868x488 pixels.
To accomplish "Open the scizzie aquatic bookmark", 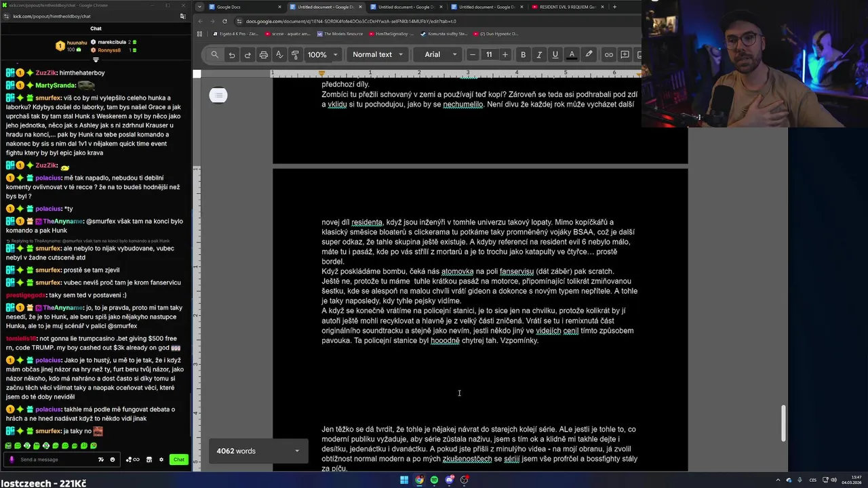I will click(288, 33).
